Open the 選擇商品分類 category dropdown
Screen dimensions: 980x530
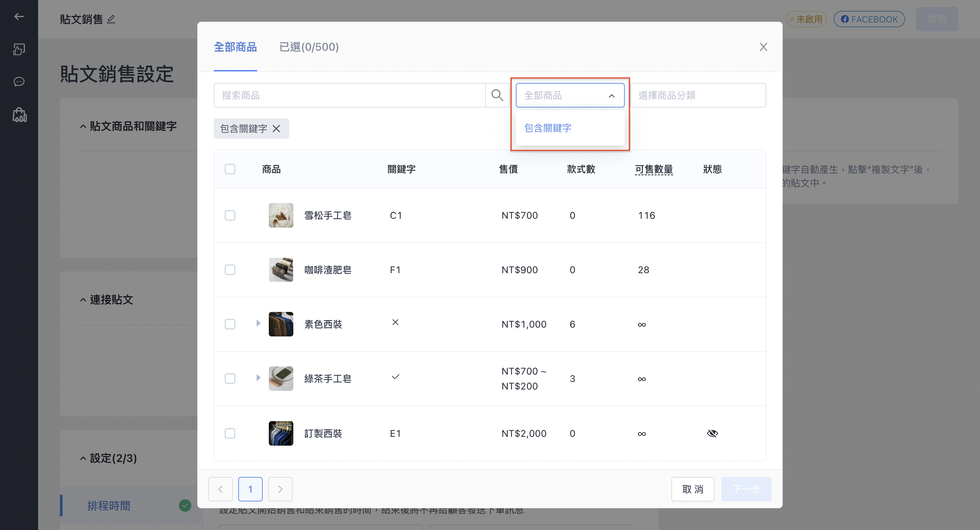pyautogui.click(x=698, y=95)
